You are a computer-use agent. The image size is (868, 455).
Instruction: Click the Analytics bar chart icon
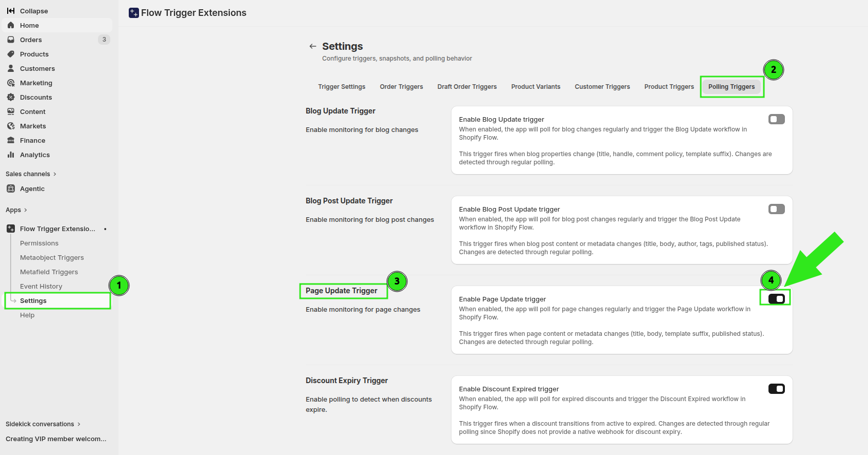coord(11,155)
